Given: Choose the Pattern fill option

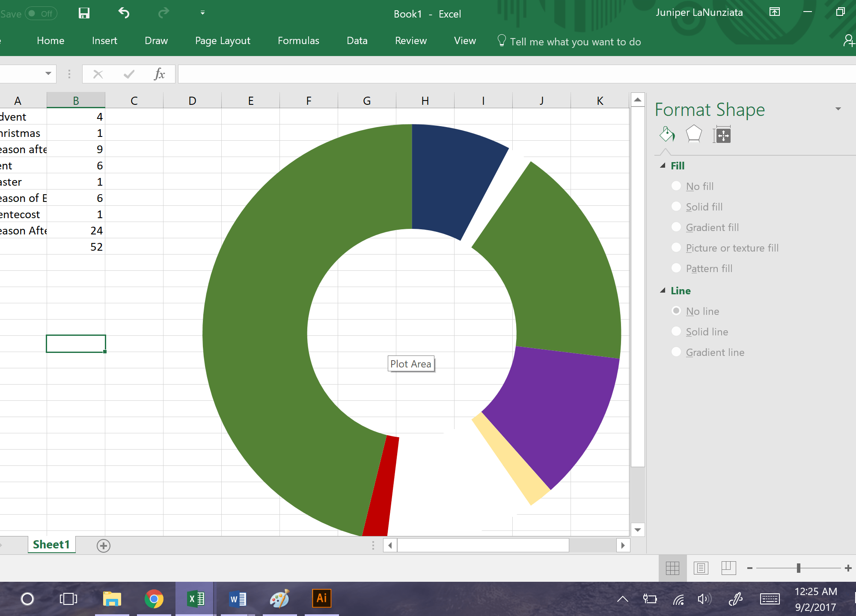Looking at the screenshot, I should [x=676, y=268].
